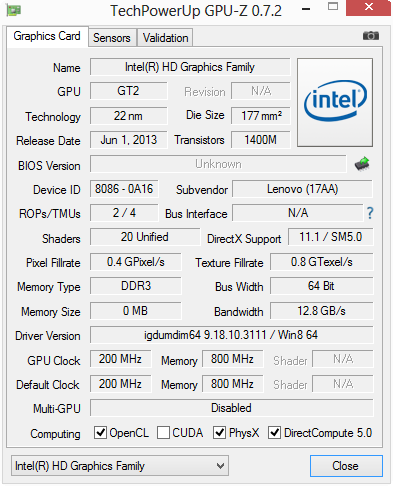Switch to the Validation tab
Viewport: 393px width, 486px height.
coord(165,38)
